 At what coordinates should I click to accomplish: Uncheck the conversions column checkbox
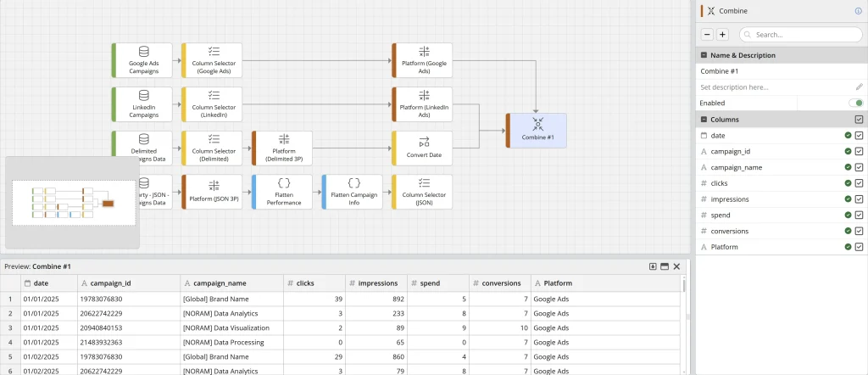click(x=860, y=231)
